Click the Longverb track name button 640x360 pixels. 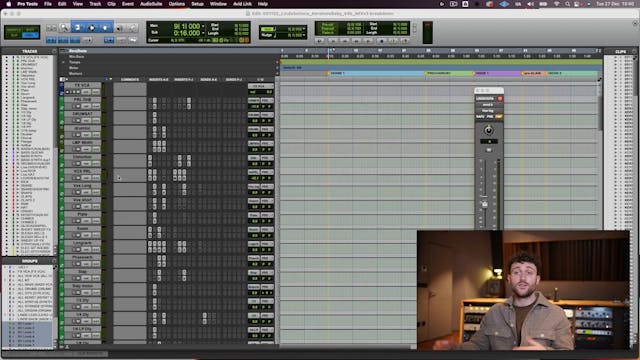click(82, 243)
